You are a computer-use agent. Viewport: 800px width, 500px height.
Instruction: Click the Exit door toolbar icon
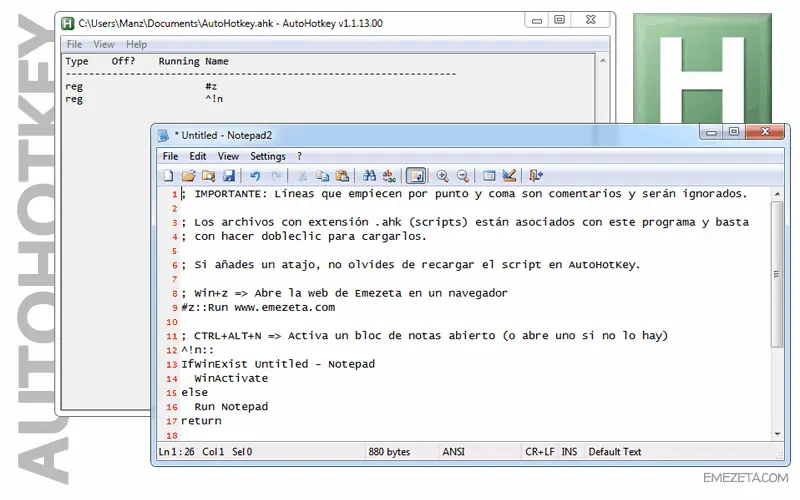(535, 176)
